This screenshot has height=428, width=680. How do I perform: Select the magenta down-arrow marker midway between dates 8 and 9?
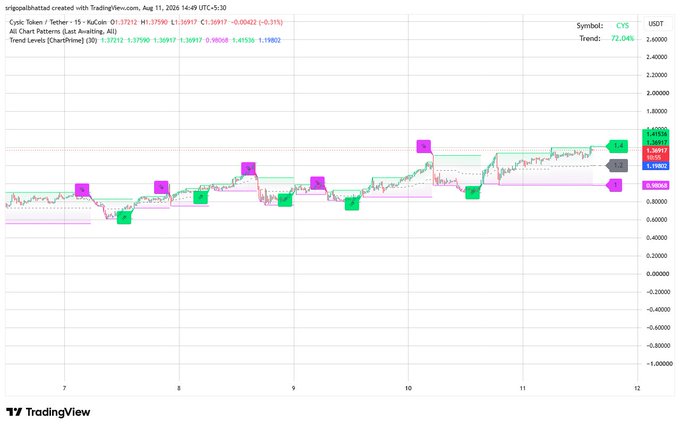point(248,169)
